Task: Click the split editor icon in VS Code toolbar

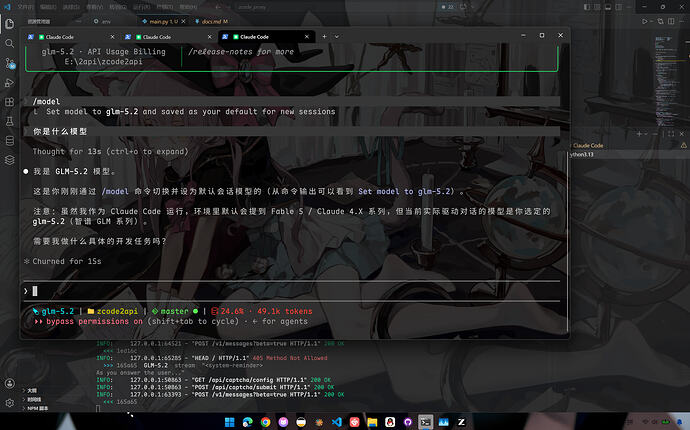Action: [x=671, y=21]
